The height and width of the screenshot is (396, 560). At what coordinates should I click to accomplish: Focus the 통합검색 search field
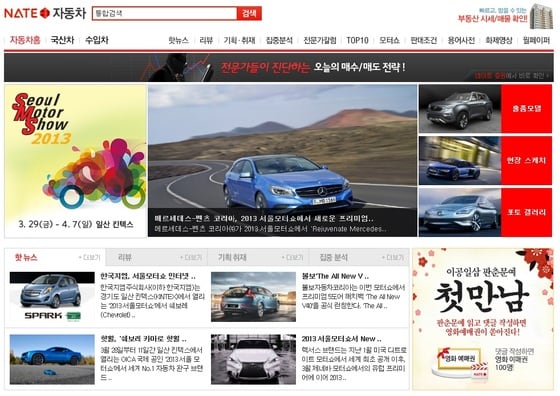pos(165,13)
